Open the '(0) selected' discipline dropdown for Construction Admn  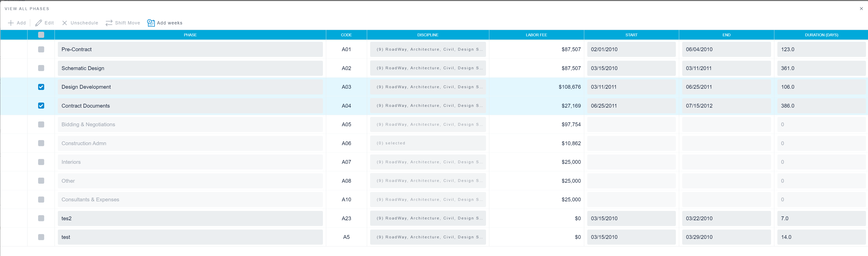tap(428, 143)
